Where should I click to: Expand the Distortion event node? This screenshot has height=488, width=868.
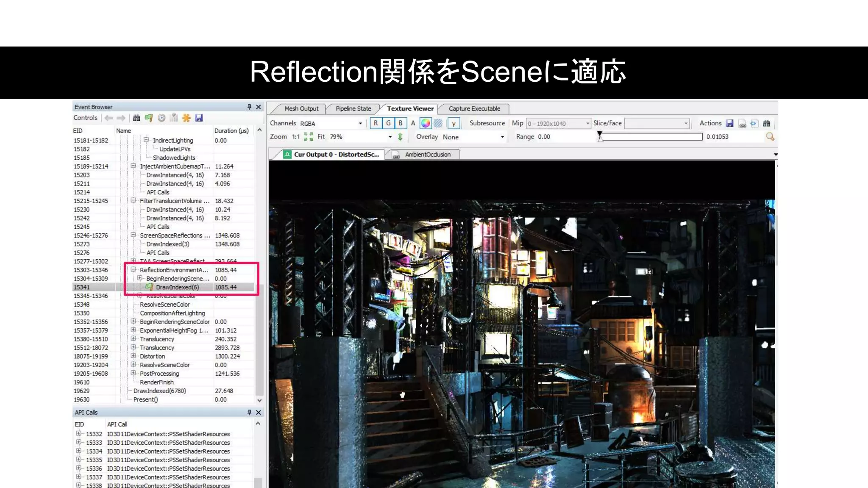[133, 356]
